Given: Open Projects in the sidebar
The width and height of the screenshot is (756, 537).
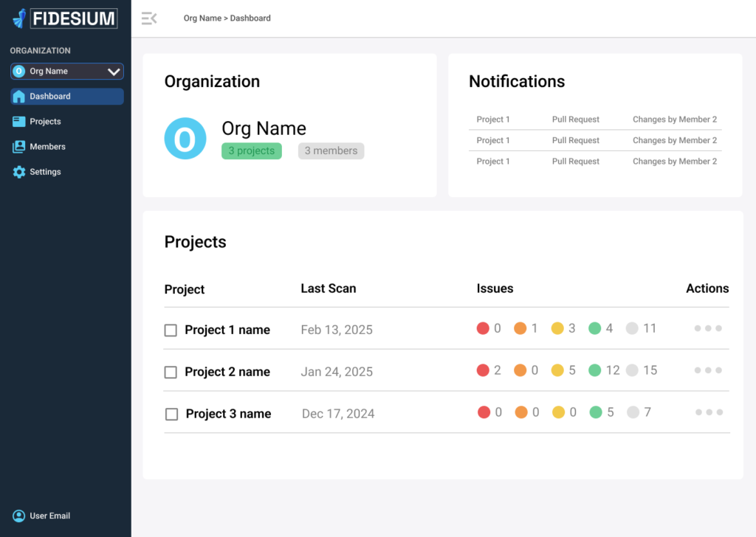Looking at the screenshot, I should click(67, 122).
